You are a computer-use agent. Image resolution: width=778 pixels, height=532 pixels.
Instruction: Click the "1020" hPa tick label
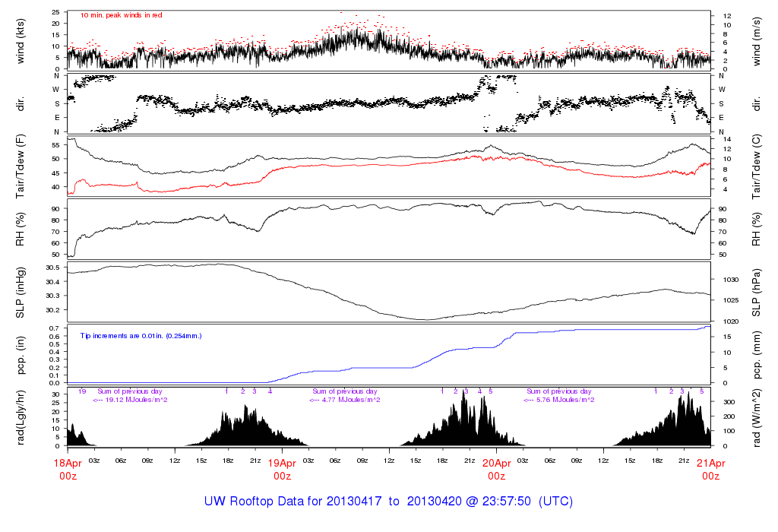[730, 321]
